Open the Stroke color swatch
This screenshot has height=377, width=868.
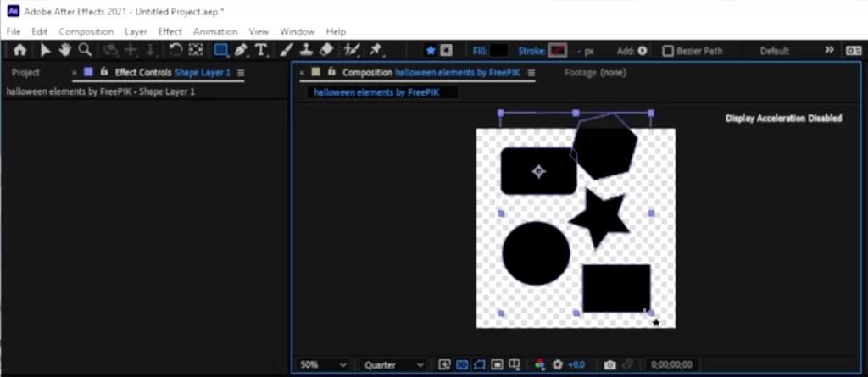tap(558, 51)
